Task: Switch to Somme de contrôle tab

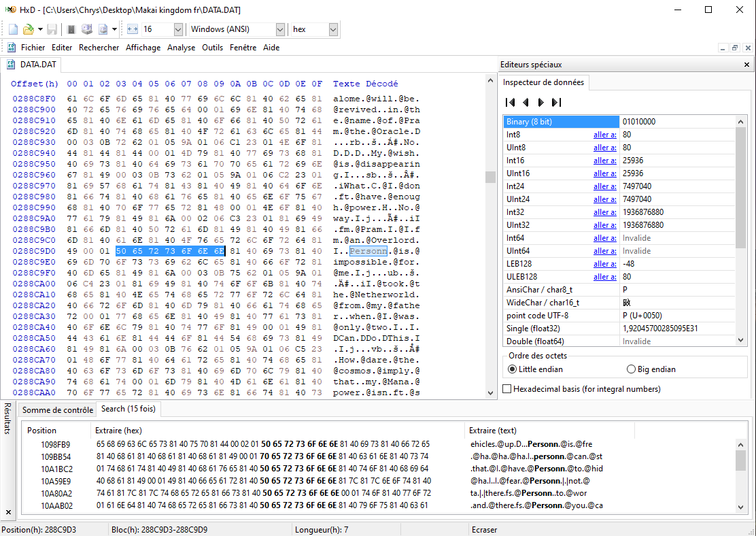Action: click(57, 409)
